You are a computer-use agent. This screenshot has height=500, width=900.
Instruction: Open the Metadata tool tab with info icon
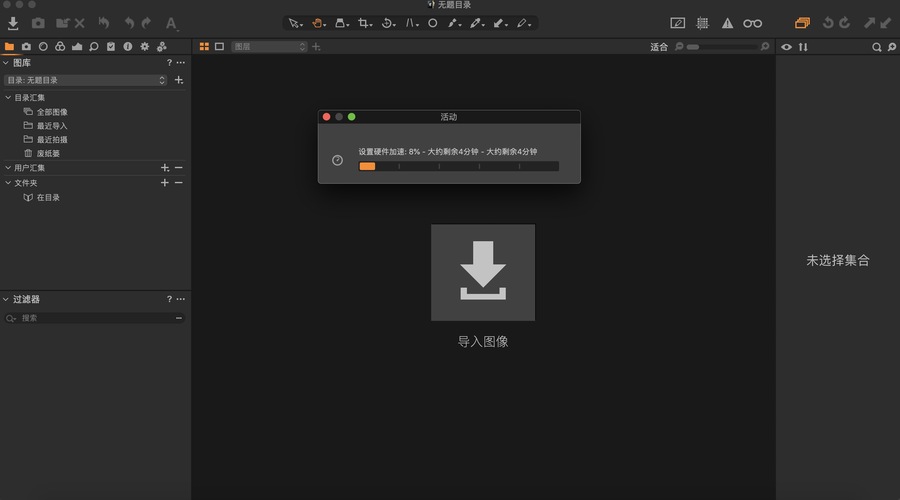127,46
